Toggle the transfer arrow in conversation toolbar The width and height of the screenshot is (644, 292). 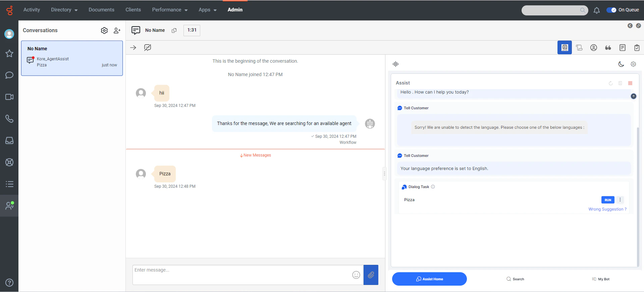coord(133,48)
